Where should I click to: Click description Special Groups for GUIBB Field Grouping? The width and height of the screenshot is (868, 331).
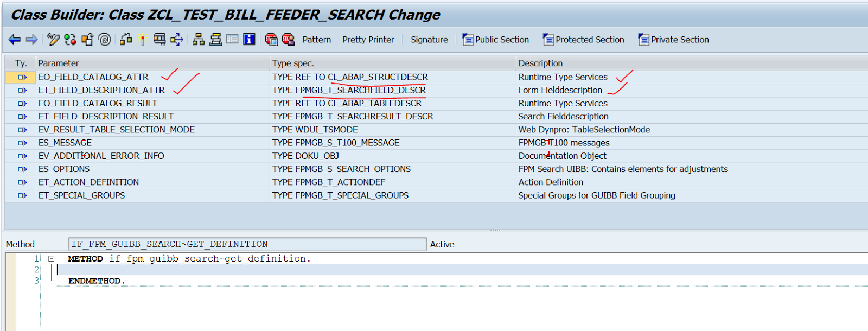point(597,195)
